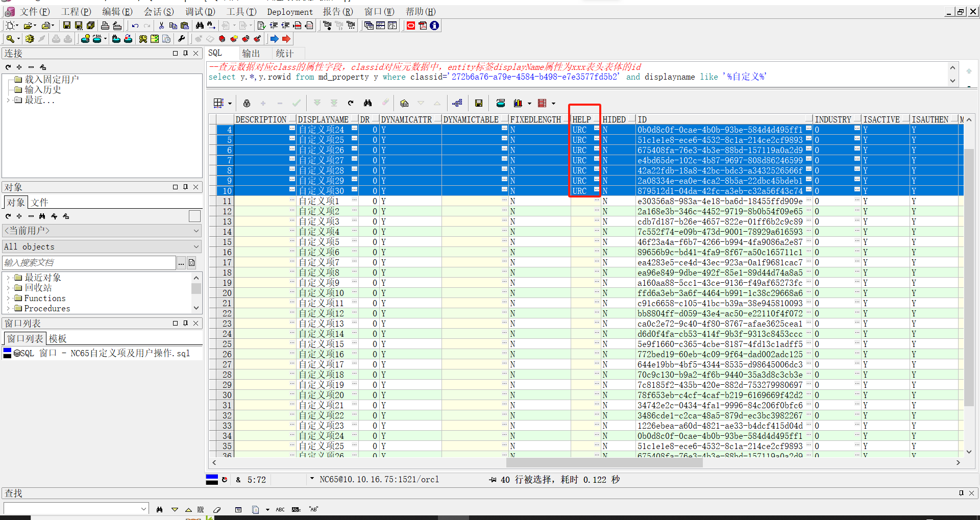Viewport: 980px width, 520px height.
Task: Switch to the 模板 tab
Action: [58, 339]
